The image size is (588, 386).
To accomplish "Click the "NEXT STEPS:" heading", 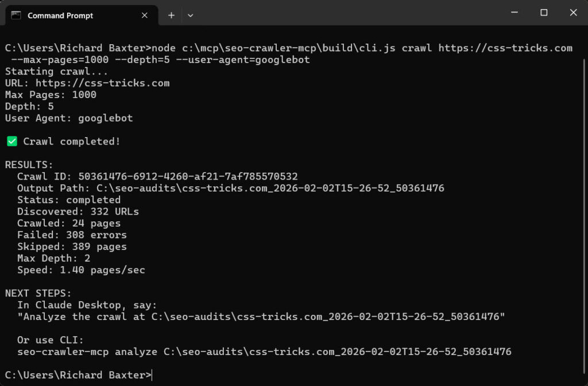I will tap(38, 293).
